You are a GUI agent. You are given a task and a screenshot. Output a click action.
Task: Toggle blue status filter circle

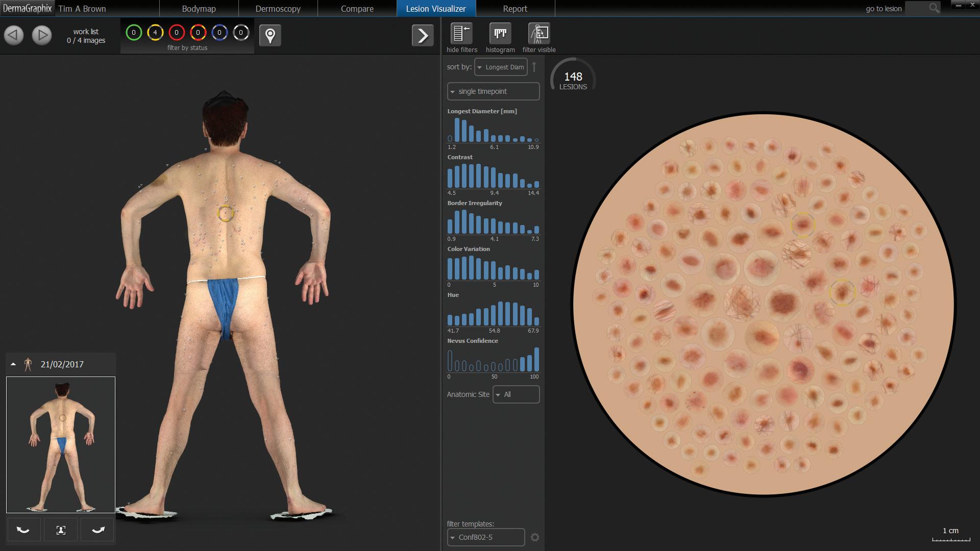pos(219,33)
